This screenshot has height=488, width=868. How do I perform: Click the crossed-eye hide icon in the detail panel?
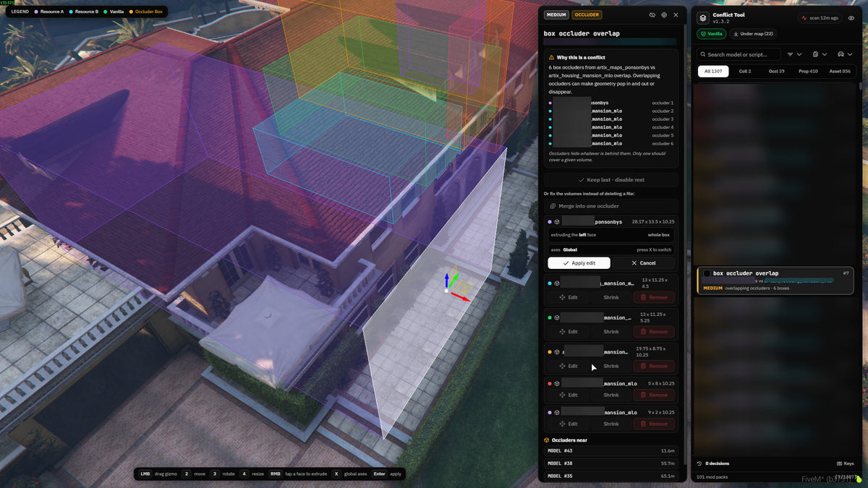pos(652,14)
